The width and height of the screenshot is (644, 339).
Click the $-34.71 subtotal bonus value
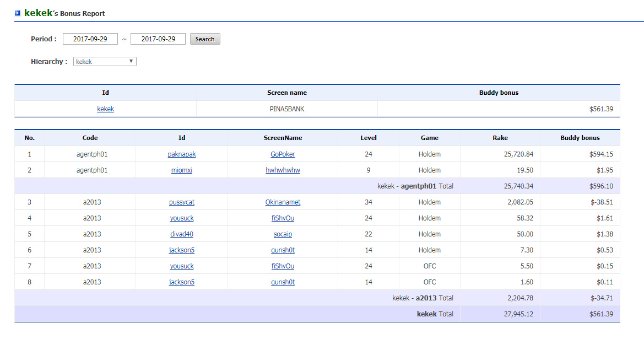click(x=602, y=298)
